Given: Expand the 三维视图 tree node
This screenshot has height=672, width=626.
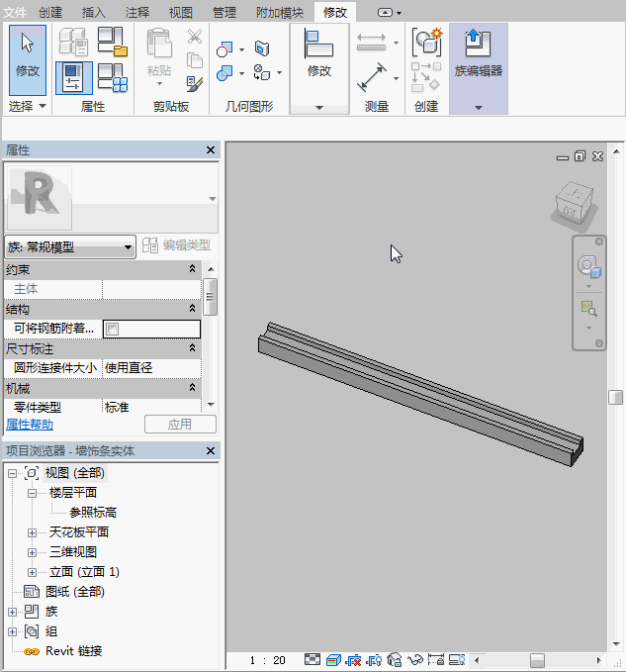Looking at the screenshot, I should click(32, 552).
